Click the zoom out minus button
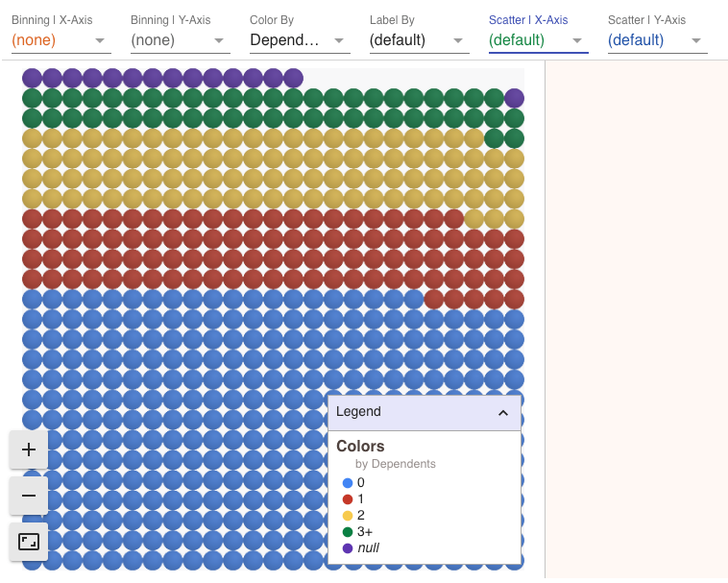728x583 pixels. [x=29, y=496]
